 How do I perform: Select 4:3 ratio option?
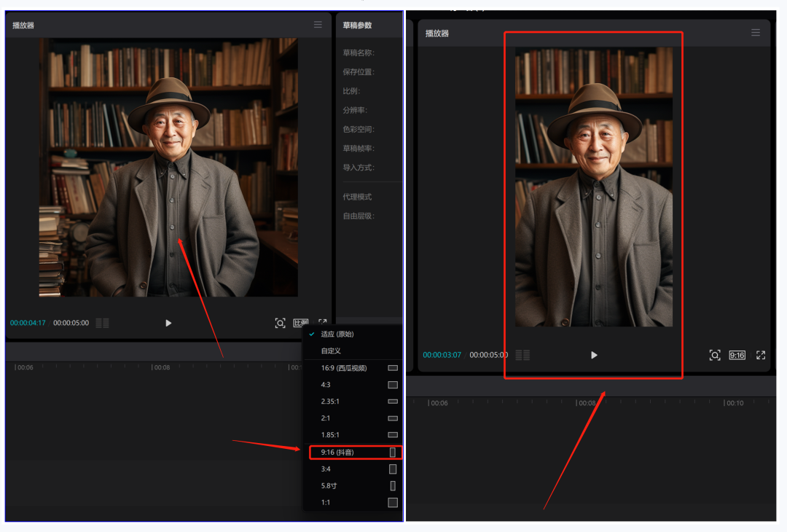[326, 385]
